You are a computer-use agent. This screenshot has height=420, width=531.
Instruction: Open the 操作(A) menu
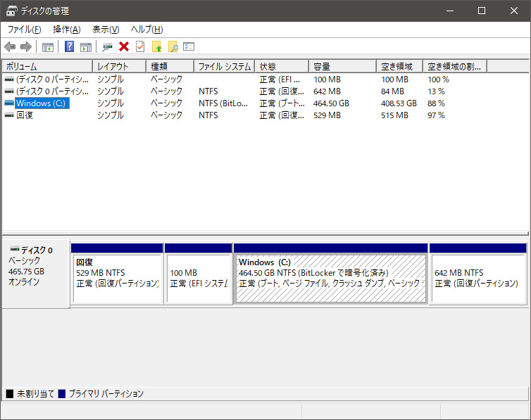67,30
